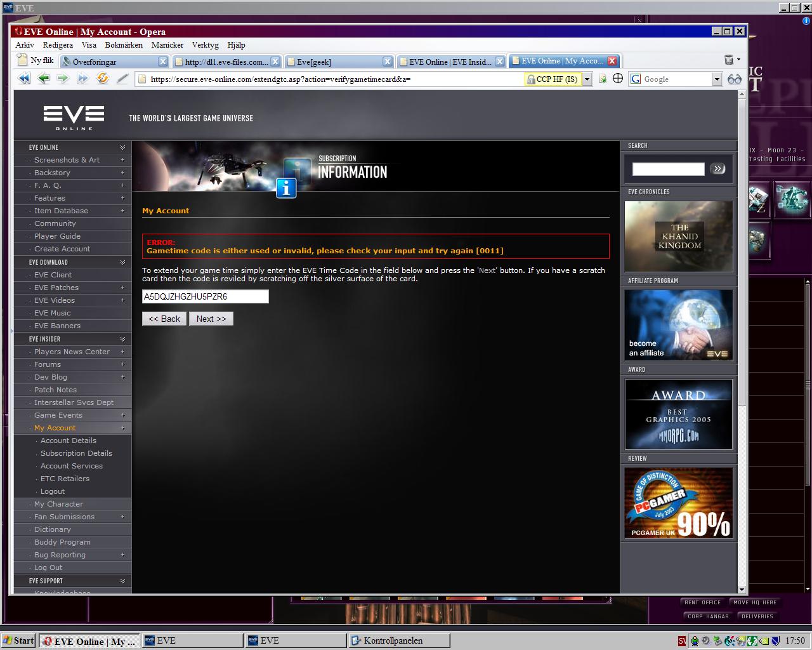Click the blue information icon in the banner
This screenshot has width=812, height=650.
coord(286,188)
